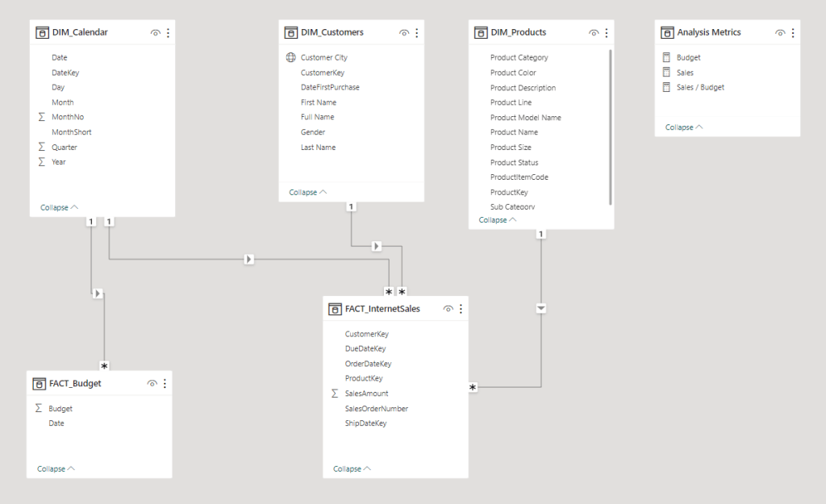Collapse the DIM_Calendar table
The image size is (826, 504).
(59, 207)
